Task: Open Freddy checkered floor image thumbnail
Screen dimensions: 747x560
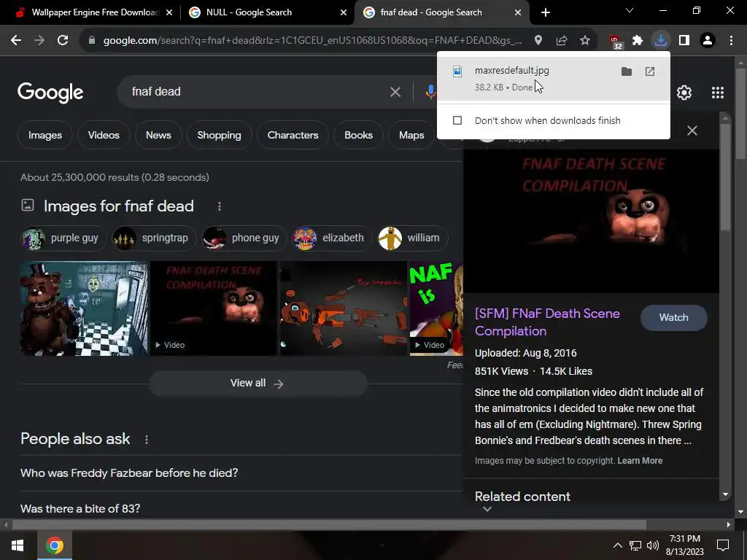Action: tap(84, 308)
